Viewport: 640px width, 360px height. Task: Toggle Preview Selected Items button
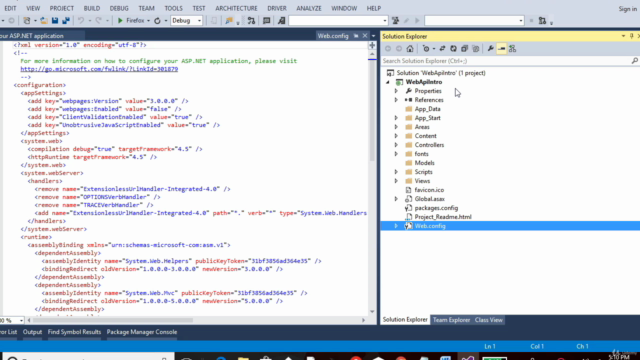coord(502,49)
